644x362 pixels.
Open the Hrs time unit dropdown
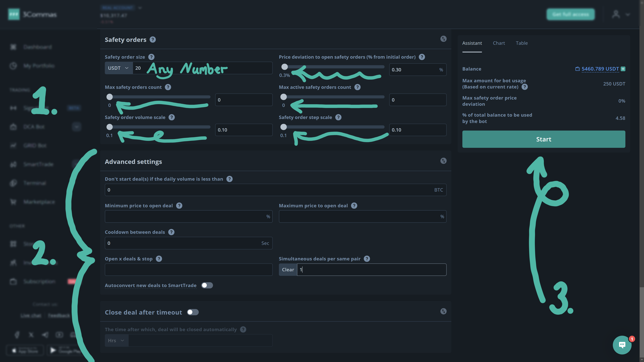116,341
